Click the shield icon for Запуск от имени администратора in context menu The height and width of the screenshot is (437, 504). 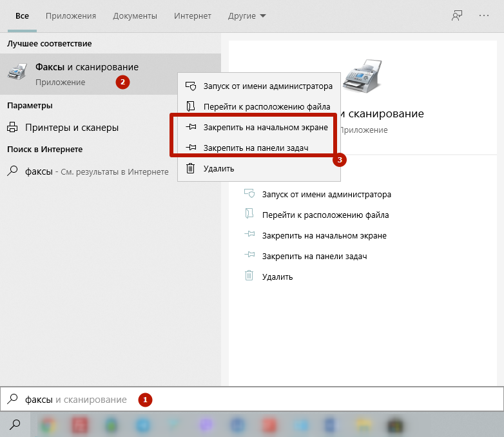190,86
